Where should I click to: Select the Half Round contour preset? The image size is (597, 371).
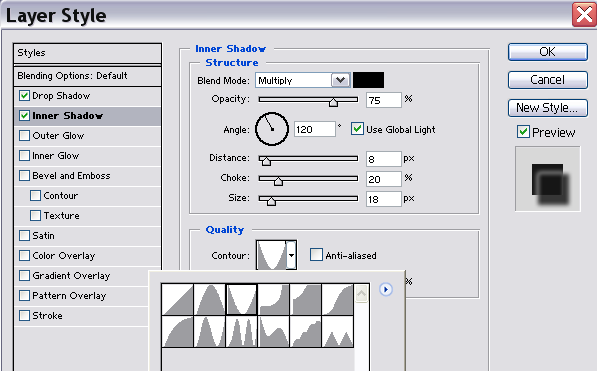(177, 331)
